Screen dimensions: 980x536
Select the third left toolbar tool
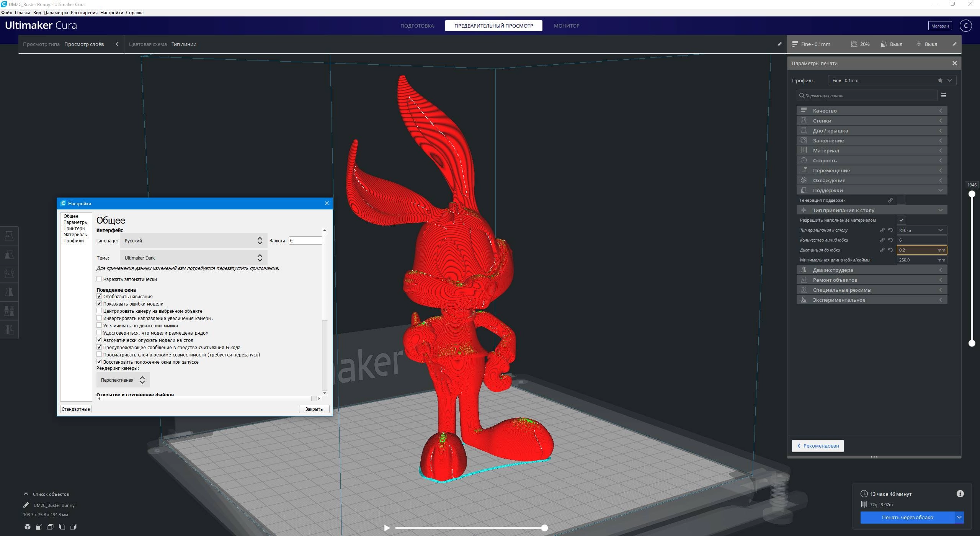(x=9, y=273)
